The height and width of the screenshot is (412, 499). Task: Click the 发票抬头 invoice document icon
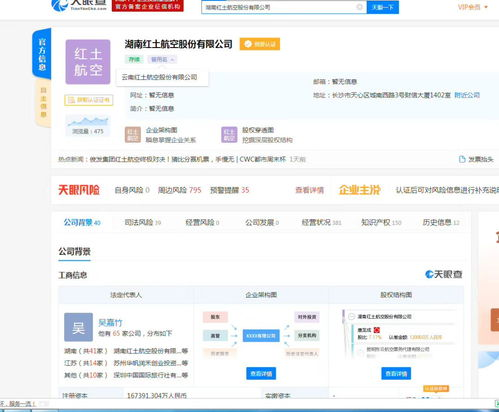click(462, 159)
